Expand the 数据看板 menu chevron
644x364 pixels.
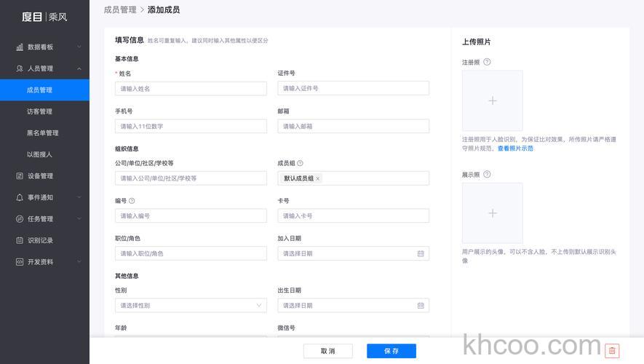(79, 47)
